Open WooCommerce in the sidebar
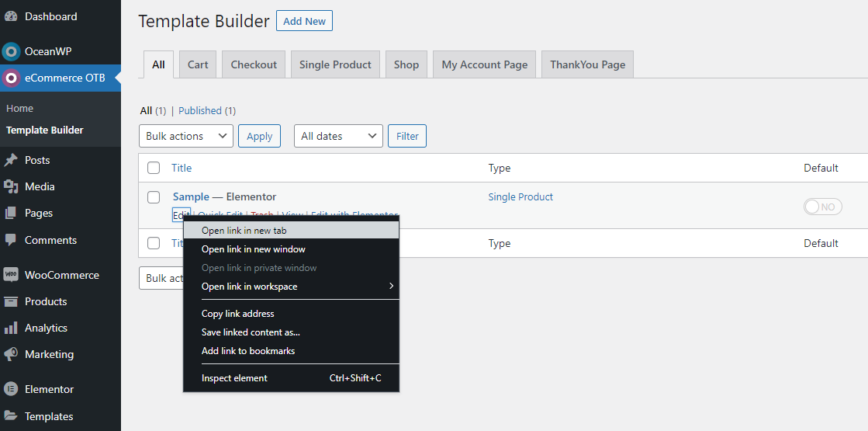 [x=62, y=275]
